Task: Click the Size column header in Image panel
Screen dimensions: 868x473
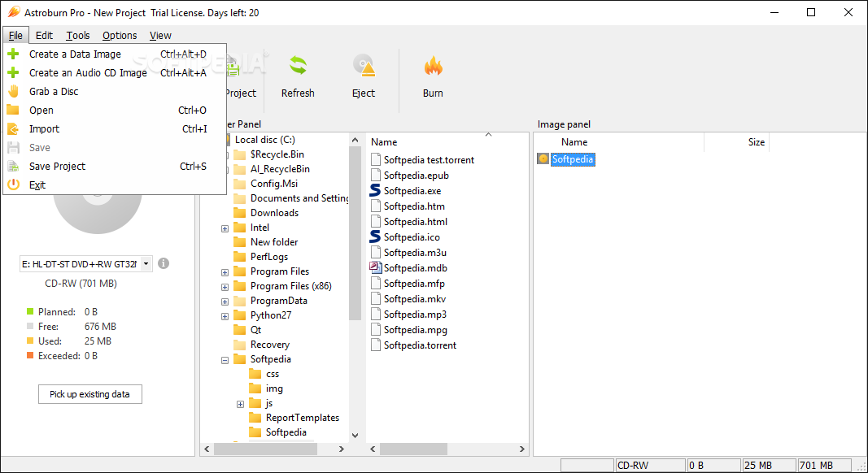Action: 737,142
